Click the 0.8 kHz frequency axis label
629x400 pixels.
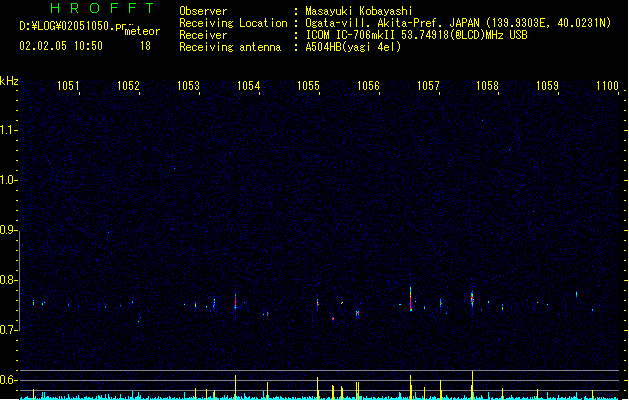point(8,280)
